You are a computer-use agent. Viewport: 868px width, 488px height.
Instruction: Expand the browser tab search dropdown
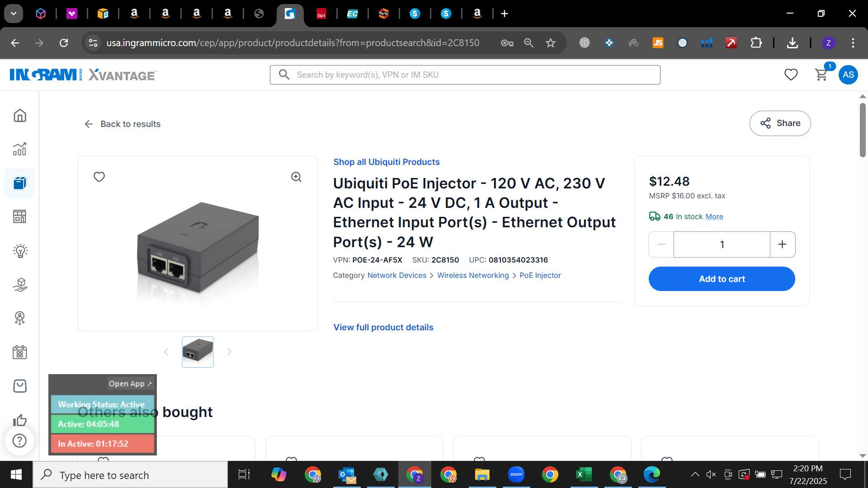tap(14, 14)
